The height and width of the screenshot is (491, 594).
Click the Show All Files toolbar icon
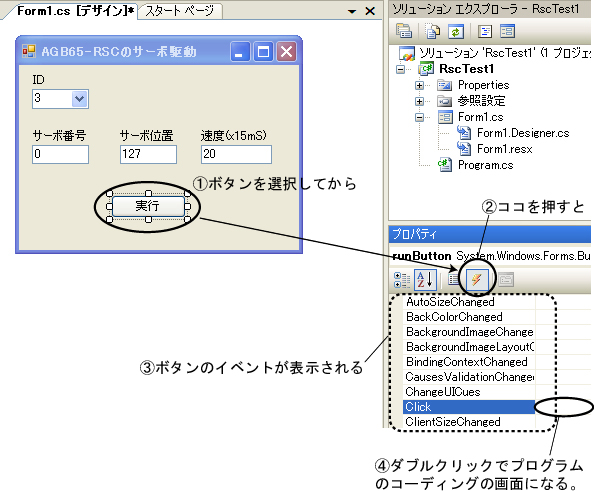click(432, 31)
